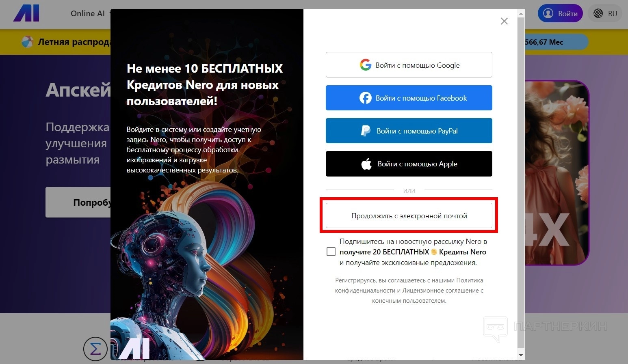Screen dimensions: 628x364
Task: Open the Nero AI logo homepage
Action: coord(26,13)
